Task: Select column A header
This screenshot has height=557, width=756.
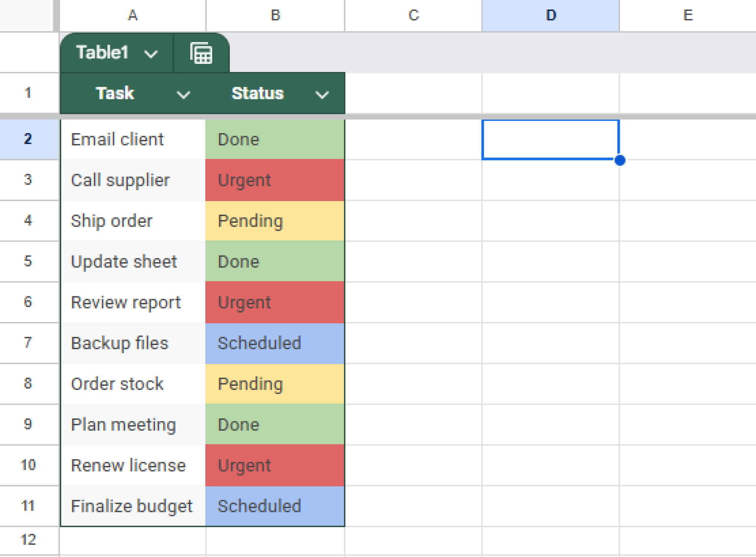Action: point(133,15)
